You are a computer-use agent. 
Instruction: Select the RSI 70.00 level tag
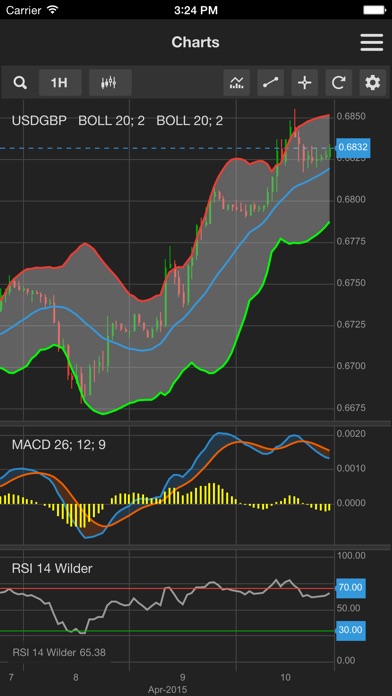click(350, 588)
